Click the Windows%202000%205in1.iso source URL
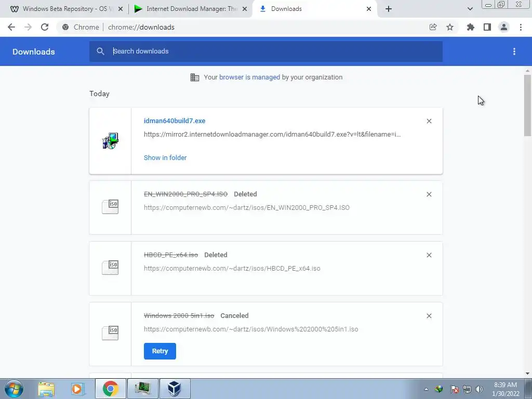 tap(251, 329)
